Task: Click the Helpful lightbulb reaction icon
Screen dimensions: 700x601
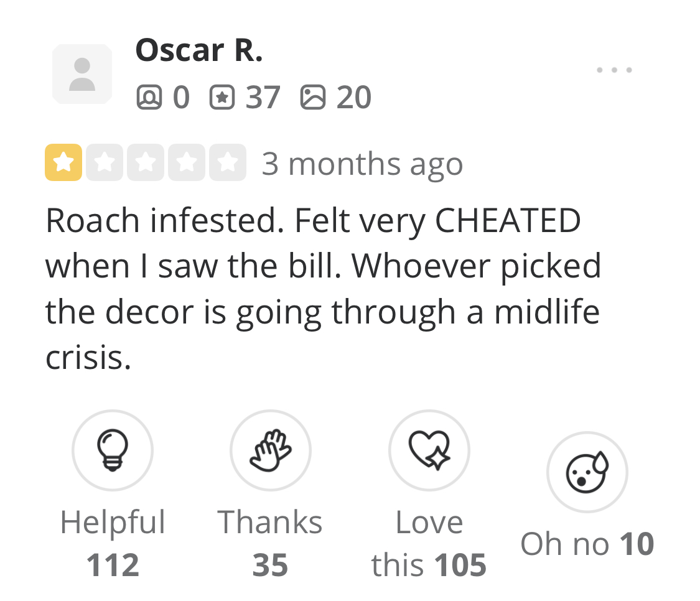Action: (113, 450)
